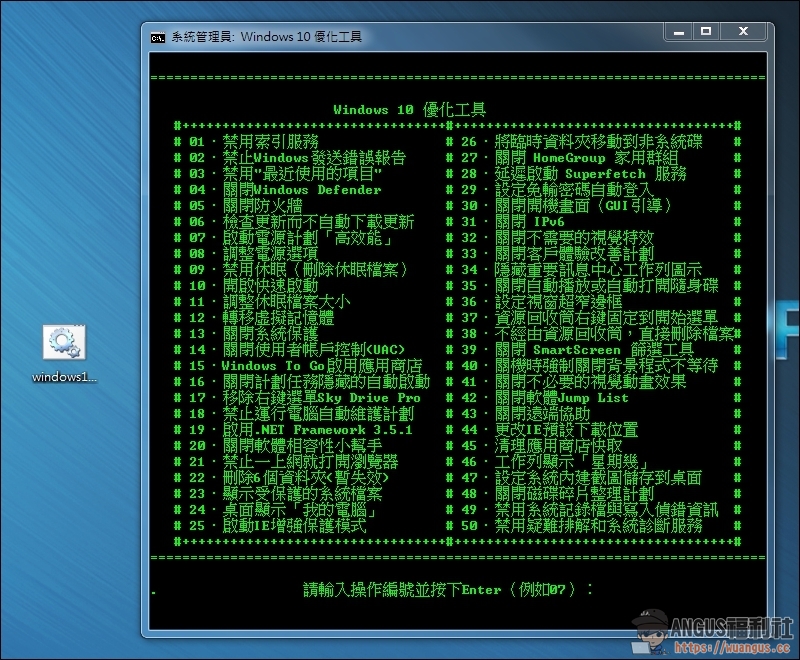Maximize the Windows 10 優化工具 console window
The width and height of the screenshot is (800, 660).
click(706, 34)
